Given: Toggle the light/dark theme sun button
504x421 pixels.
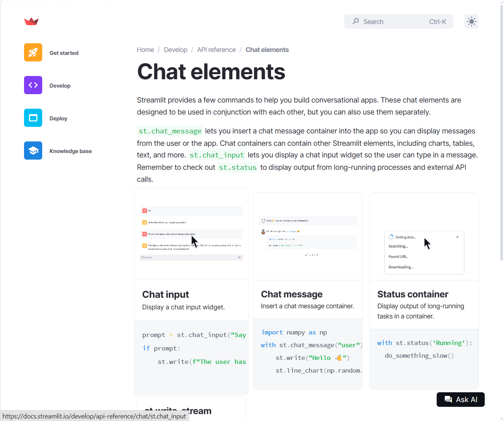Looking at the screenshot, I should click(x=472, y=21).
